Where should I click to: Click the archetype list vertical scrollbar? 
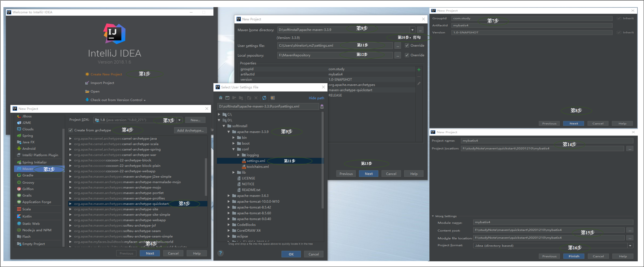206,176
